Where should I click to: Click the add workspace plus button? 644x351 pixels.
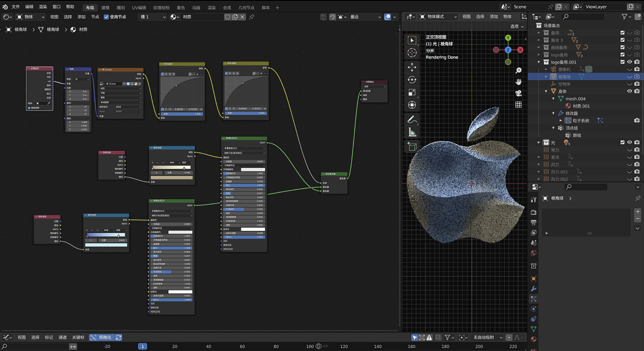(277, 8)
